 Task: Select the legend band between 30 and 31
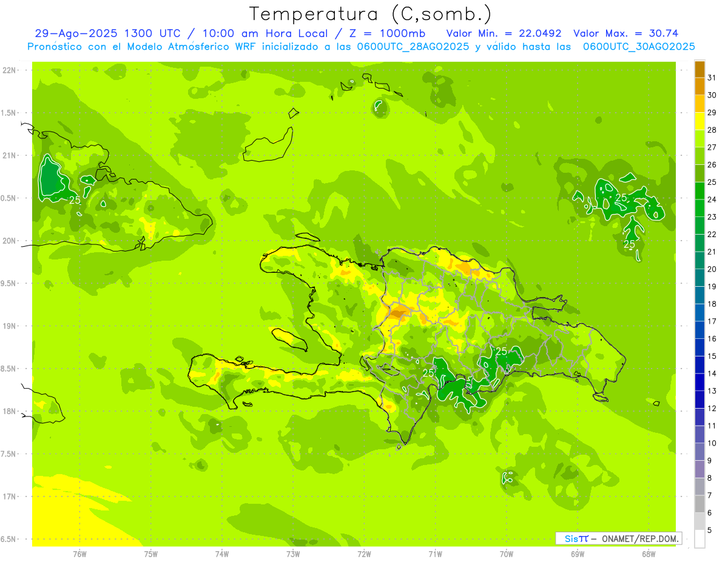699,86
